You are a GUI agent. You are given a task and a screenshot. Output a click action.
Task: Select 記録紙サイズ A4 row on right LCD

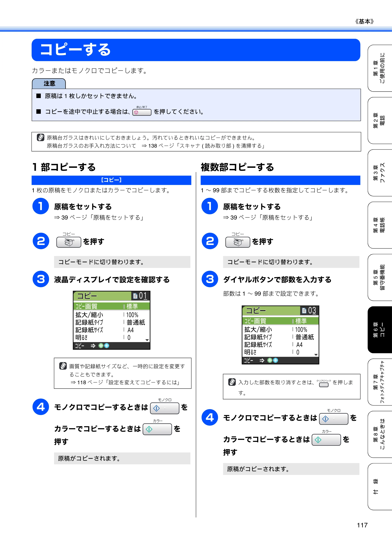280,344
